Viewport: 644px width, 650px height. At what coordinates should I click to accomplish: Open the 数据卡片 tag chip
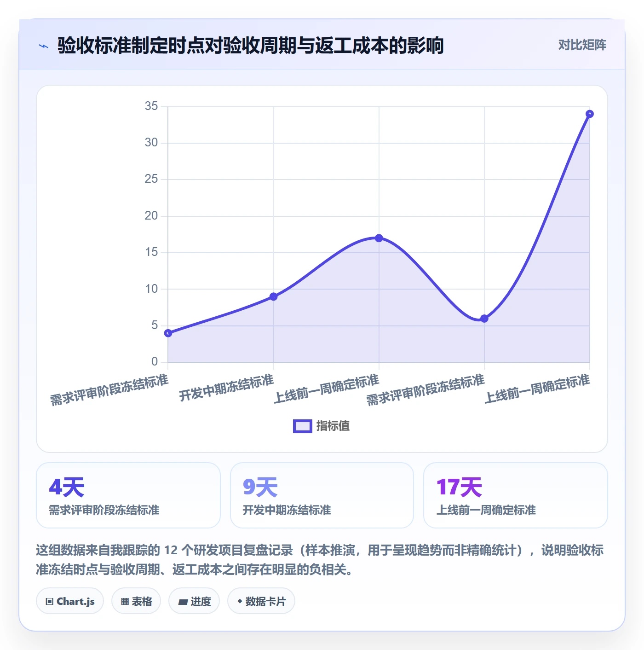261,601
